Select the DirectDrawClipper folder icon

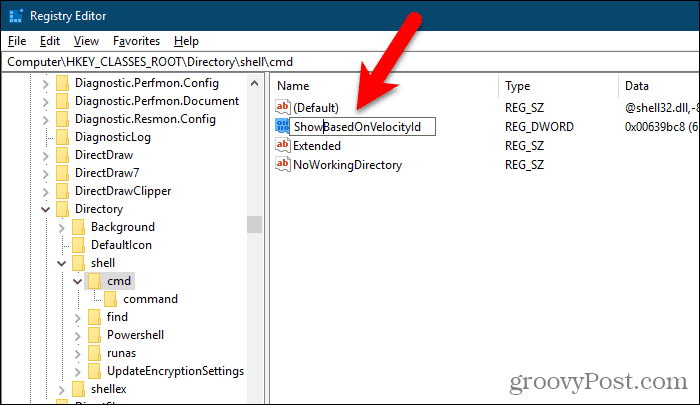click(x=62, y=191)
